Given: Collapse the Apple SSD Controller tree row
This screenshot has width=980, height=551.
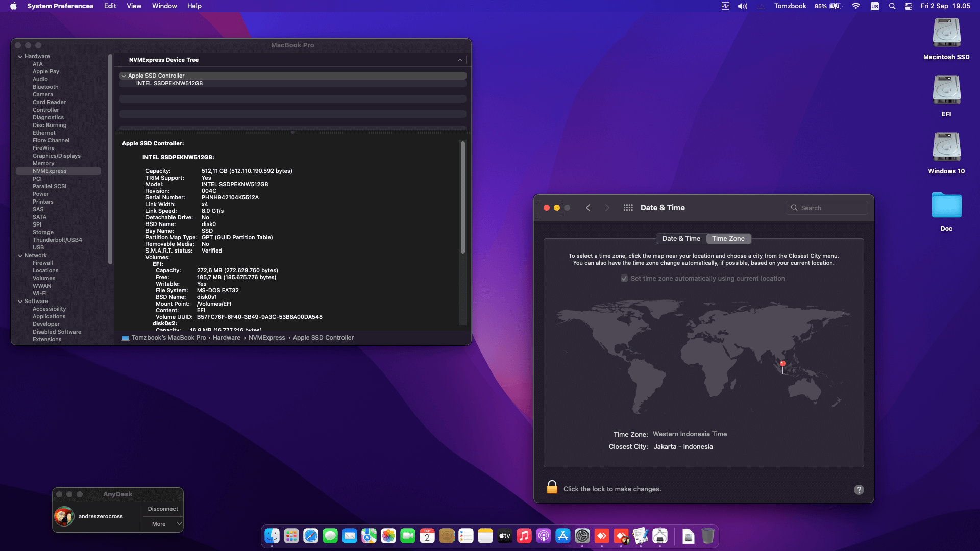Looking at the screenshot, I should coord(124,76).
